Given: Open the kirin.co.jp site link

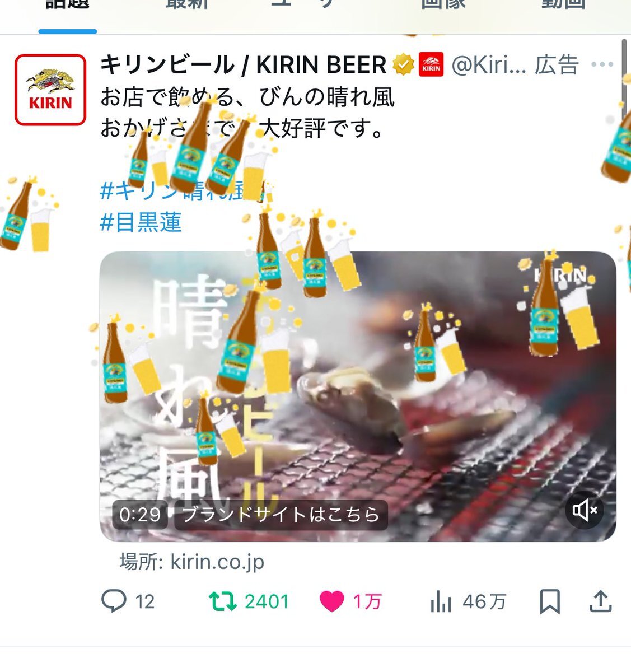Looking at the screenshot, I should (x=191, y=562).
